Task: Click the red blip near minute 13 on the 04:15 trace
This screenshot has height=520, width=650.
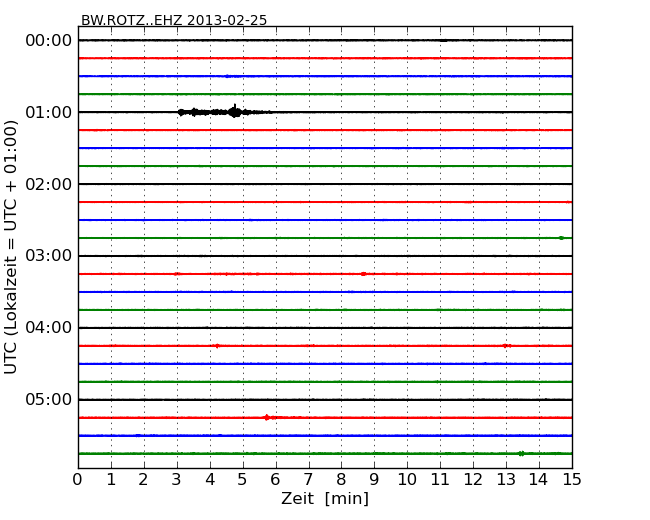Action: (x=507, y=346)
